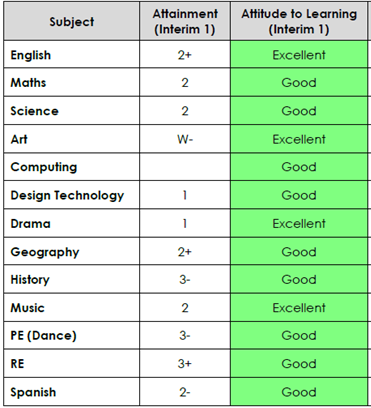Select the Attitude to Learning header cell
The image size is (371, 408).
click(299, 21)
